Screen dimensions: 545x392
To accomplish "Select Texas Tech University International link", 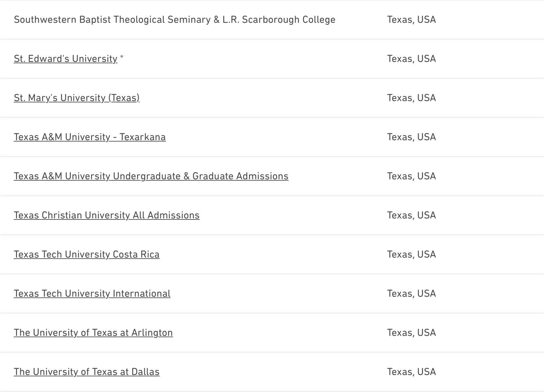I will (92, 294).
